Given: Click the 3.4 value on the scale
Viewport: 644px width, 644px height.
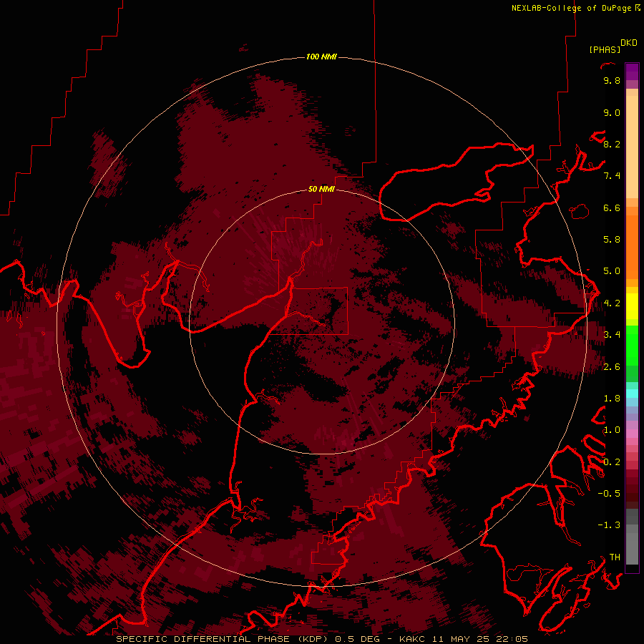Looking at the screenshot, I should click(612, 335).
